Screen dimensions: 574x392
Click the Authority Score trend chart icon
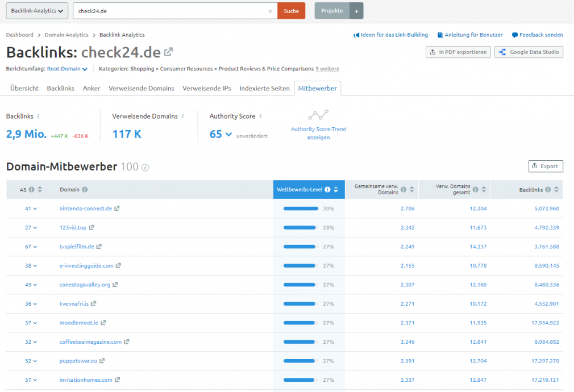(318, 115)
